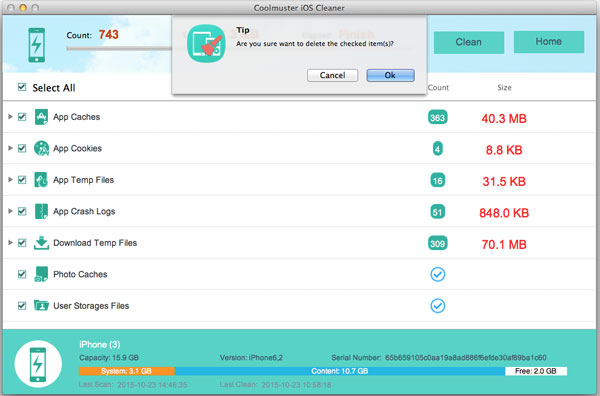This screenshot has height=396, width=600.
Task: Click the Download Temp Files label
Action: click(x=95, y=243)
